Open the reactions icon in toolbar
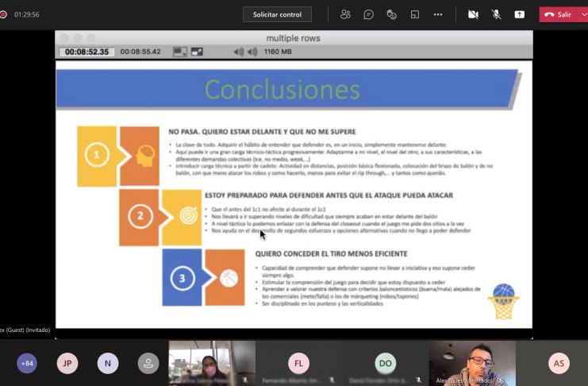Image resolution: width=588 pixels, height=386 pixels. 391,14
